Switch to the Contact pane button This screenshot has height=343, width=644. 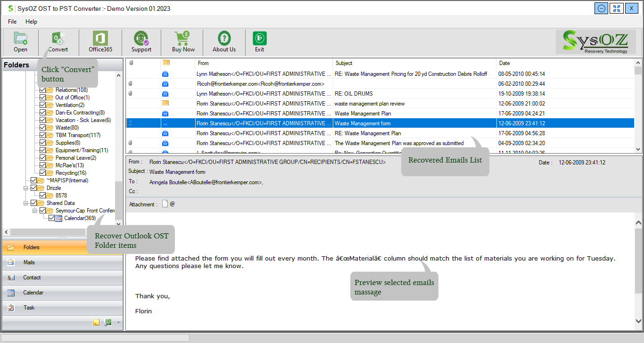click(x=62, y=278)
